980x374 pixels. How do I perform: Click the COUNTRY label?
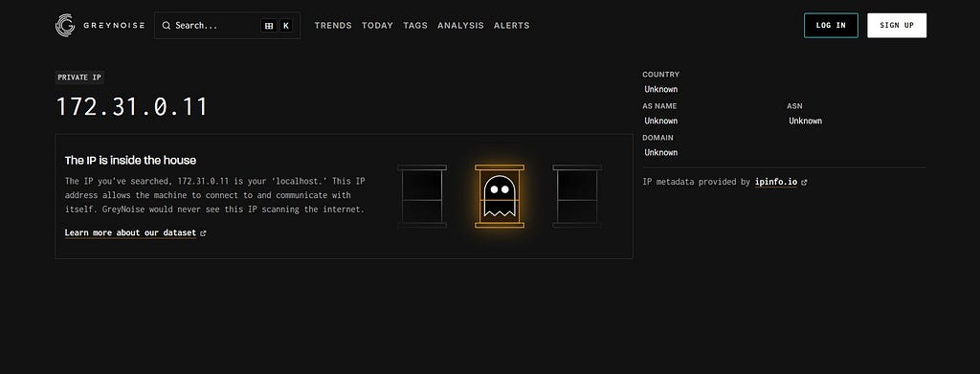[660, 75]
